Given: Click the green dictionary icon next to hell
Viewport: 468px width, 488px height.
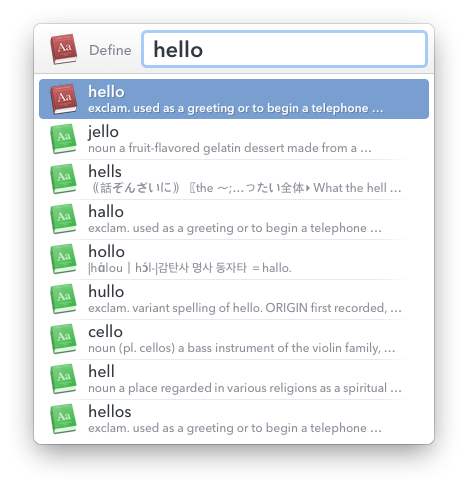Looking at the screenshot, I should pos(64,379).
